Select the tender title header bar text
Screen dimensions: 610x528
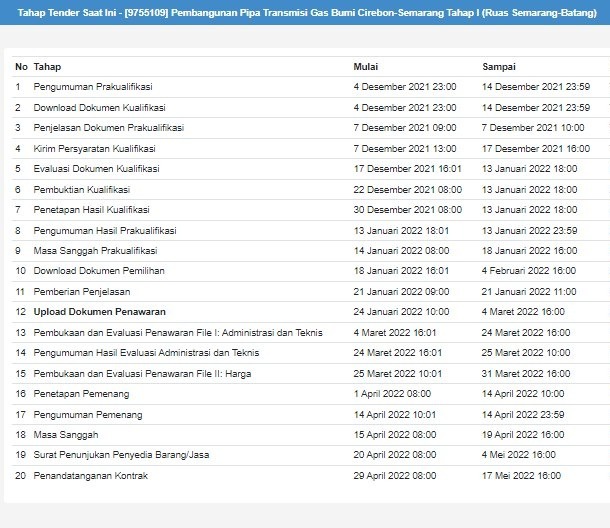307,13
